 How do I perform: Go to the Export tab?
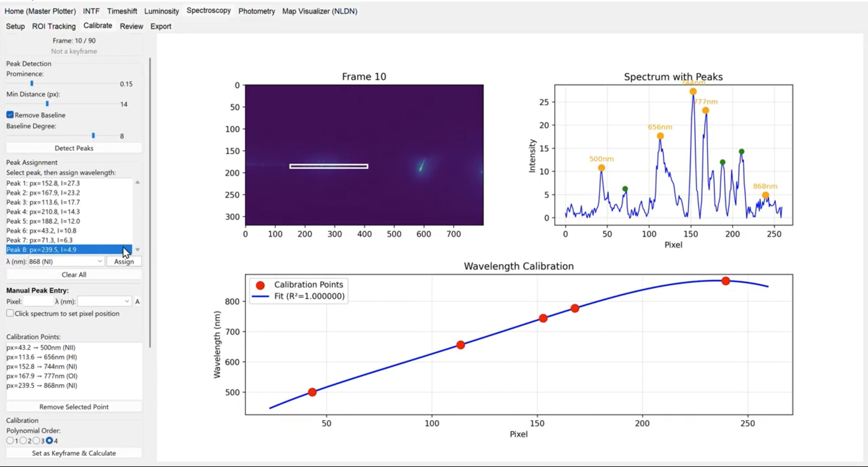[x=161, y=26]
